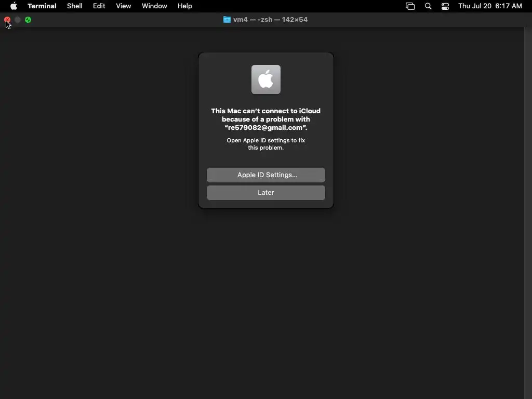Open the Shell menu
This screenshot has height=399, width=532.
(75, 6)
